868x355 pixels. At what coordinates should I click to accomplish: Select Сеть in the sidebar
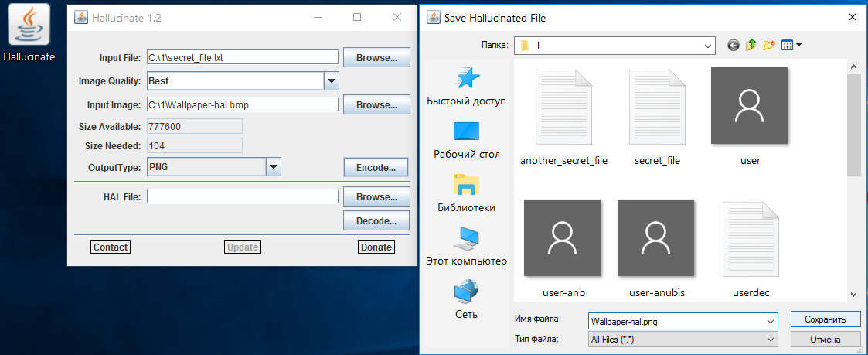[466, 300]
